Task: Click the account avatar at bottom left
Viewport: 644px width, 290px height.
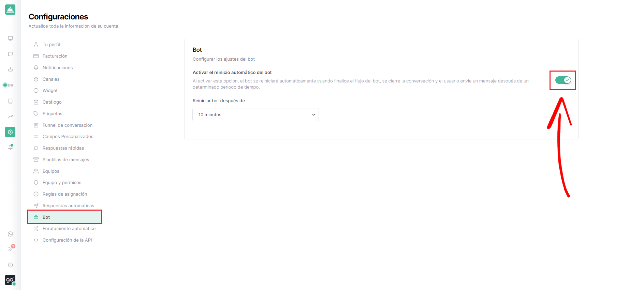Action: click(x=10, y=280)
